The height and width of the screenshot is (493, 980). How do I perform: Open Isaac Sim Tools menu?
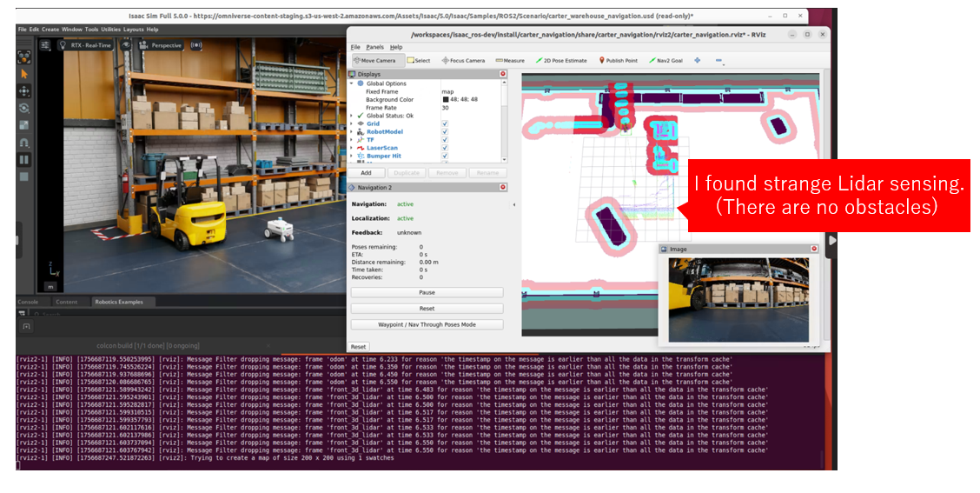[91, 30]
